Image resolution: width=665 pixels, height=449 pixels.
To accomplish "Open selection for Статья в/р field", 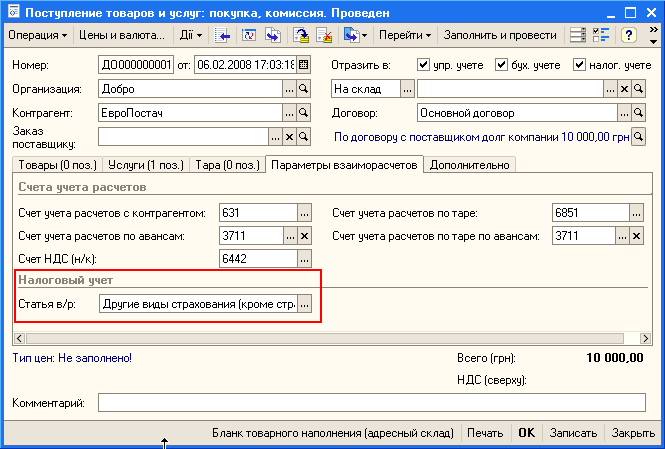I will (x=305, y=304).
